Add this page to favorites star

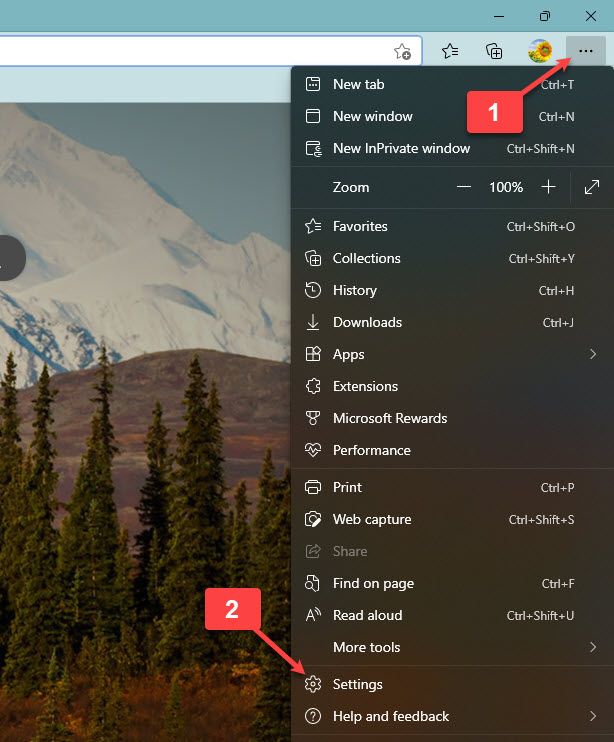point(402,51)
